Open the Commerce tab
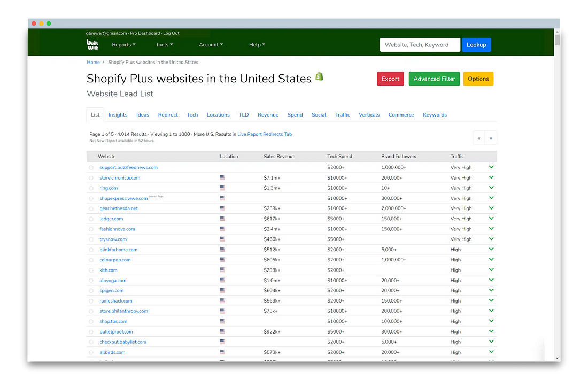Image resolution: width=588 pixels, height=380 pixels. pos(401,115)
